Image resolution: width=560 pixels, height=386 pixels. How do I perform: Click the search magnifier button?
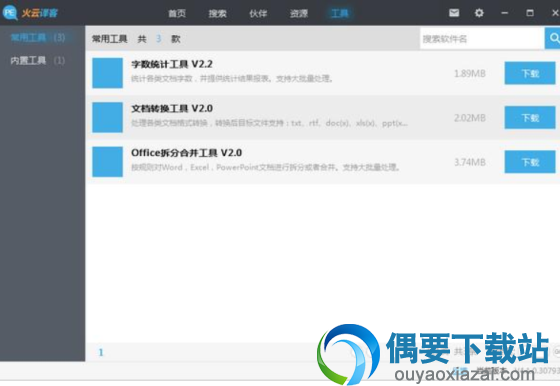click(552, 38)
